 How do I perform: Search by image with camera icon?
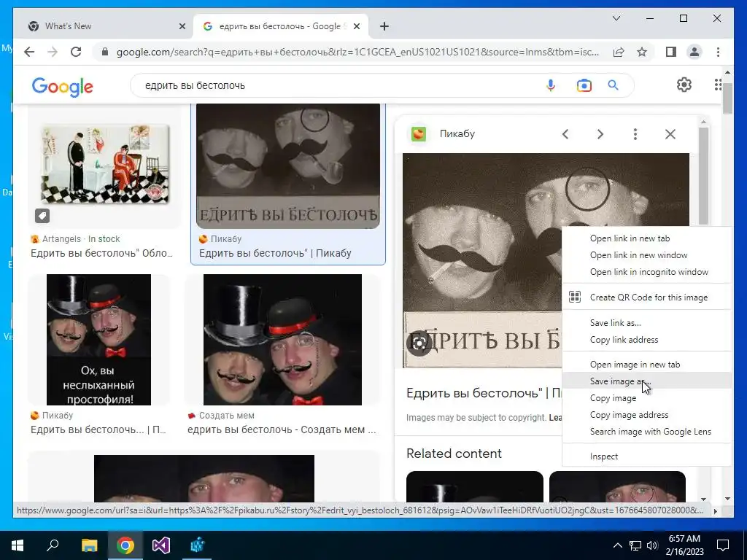pyautogui.click(x=584, y=86)
